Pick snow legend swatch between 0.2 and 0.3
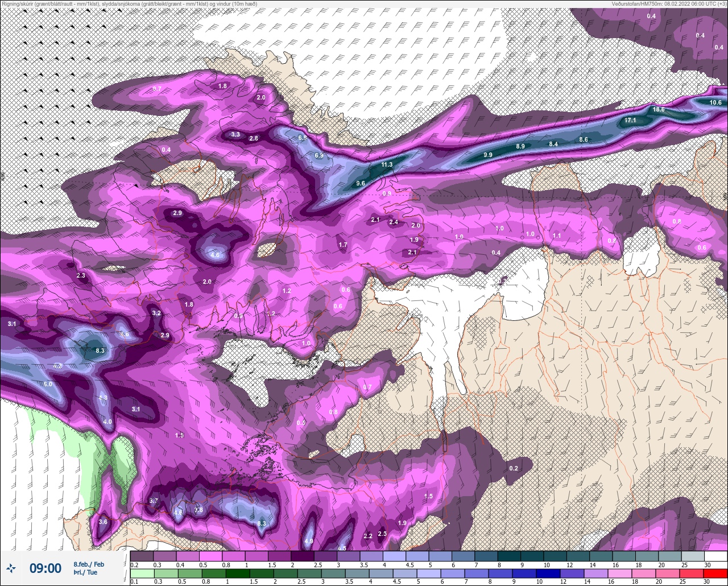This screenshot has width=728, height=586. [x=142, y=556]
